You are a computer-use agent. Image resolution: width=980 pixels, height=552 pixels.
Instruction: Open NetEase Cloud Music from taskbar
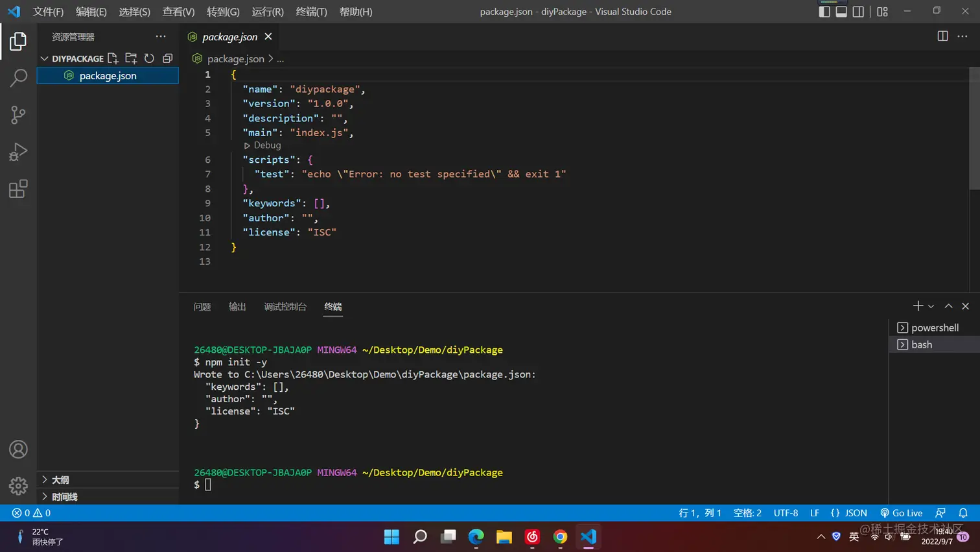pyautogui.click(x=532, y=536)
